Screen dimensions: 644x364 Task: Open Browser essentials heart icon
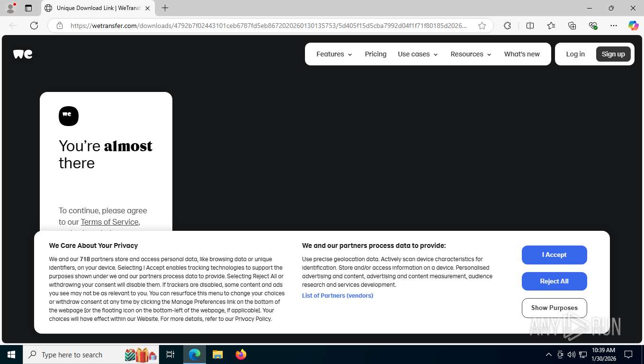coord(593,26)
